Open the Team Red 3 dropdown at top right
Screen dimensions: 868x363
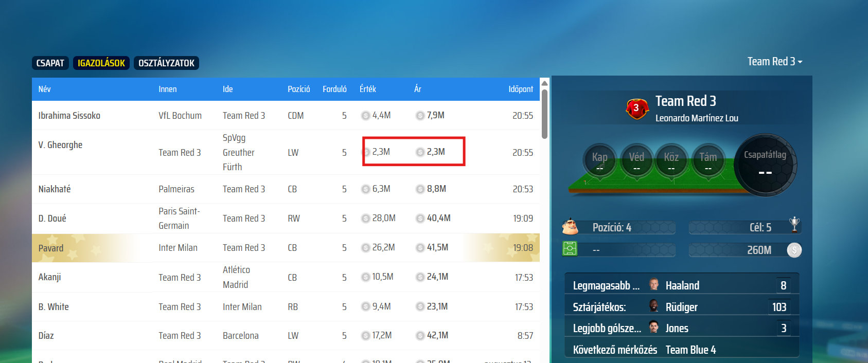click(x=774, y=62)
